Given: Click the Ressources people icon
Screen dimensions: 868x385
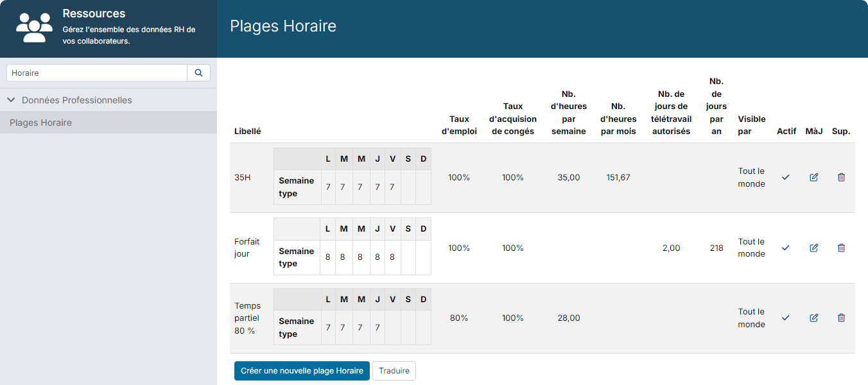Looking at the screenshot, I should [x=35, y=28].
